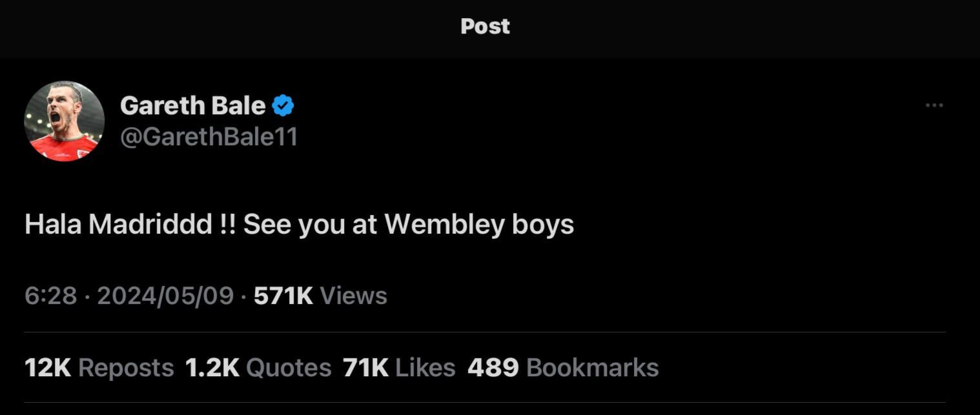This screenshot has width=980, height=415.
Task: Click the 12K repost count number
Action: (47, 368)
